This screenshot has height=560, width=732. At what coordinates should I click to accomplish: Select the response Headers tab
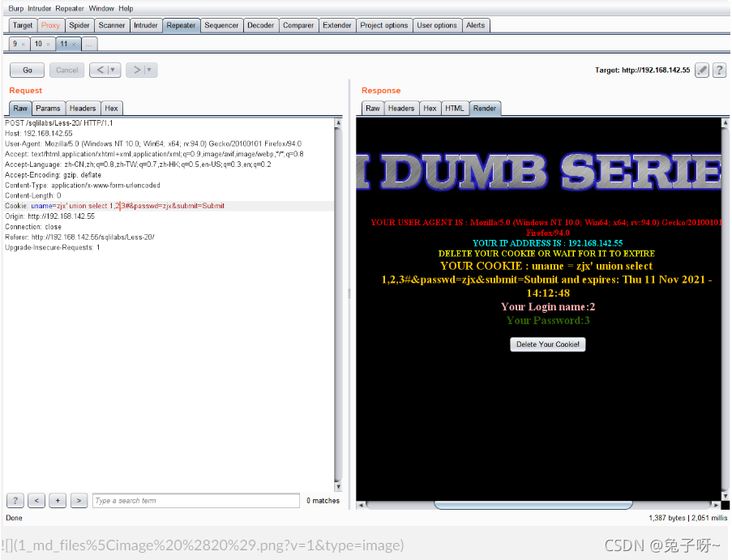pos(401,109)
